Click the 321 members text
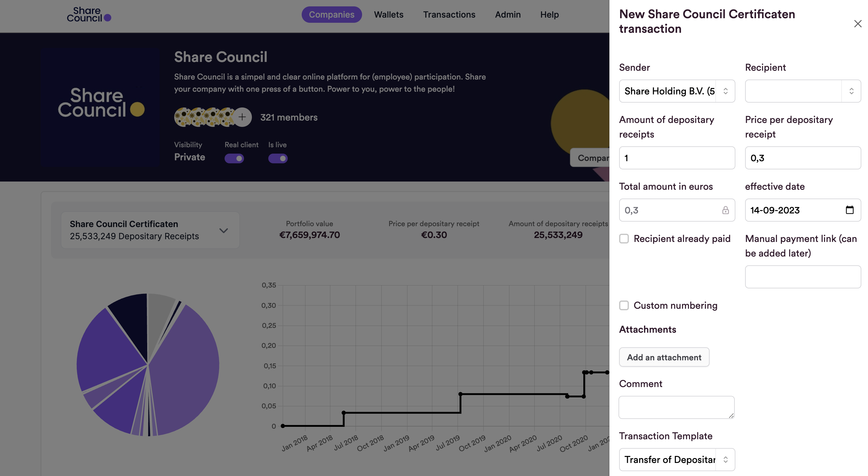Image resolution: width=868 pixels, height=476 pixels. coord(289,117)
